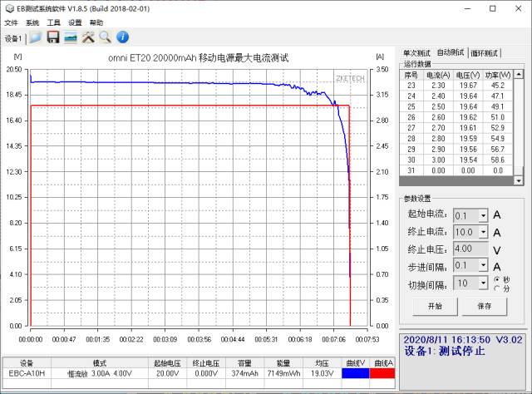Image resolution: width=532 pixels, height=394 pixels.
Task: Select row 28 with power 54.9
Action: click(456, 139)
